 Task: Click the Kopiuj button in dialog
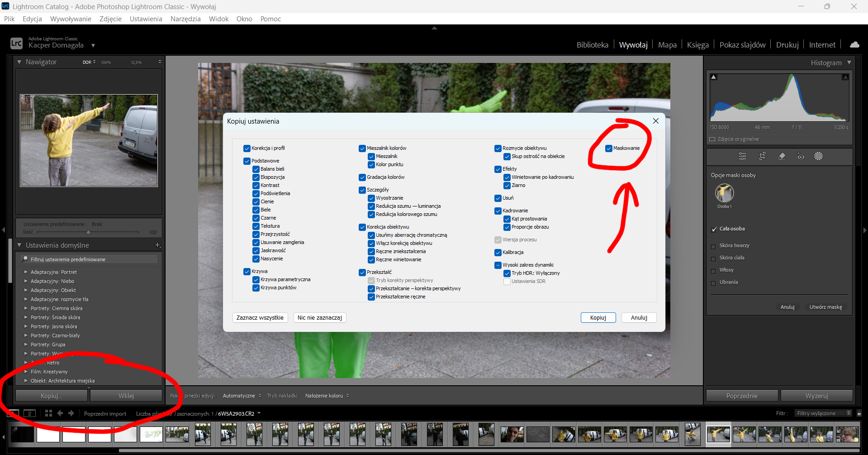(598, 317)
